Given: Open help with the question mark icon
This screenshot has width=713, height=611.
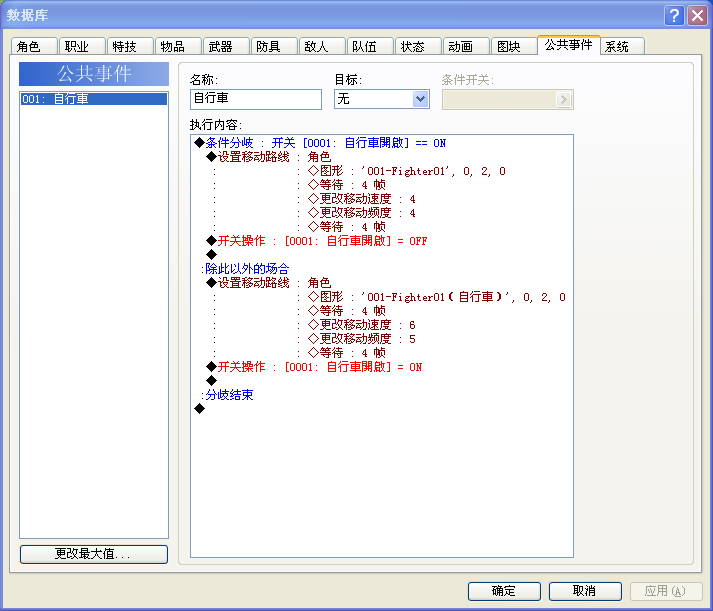Looking at the screenshot, I should pos(674,15).
